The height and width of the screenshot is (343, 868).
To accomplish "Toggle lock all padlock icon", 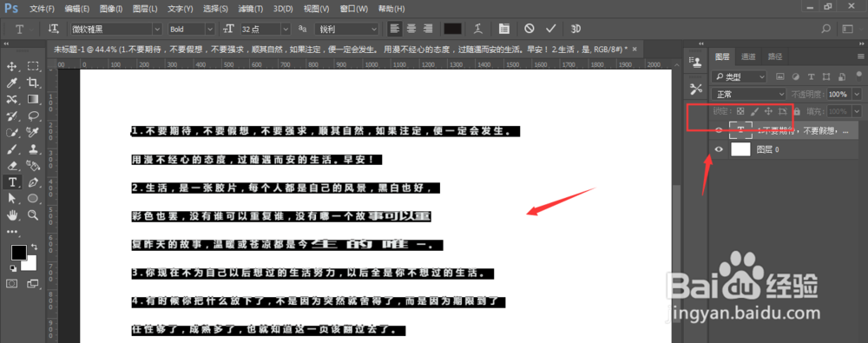I will click(x=797, y=111).
